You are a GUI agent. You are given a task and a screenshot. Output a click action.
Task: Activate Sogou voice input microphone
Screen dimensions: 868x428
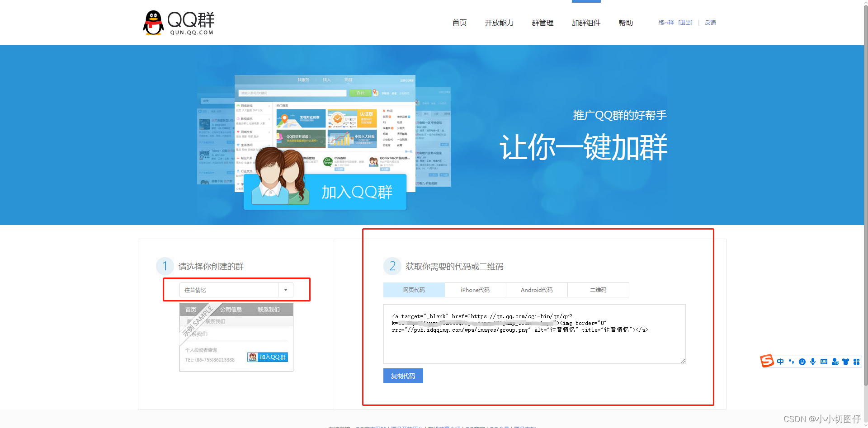pyautogui.click(x=813, y=362)
